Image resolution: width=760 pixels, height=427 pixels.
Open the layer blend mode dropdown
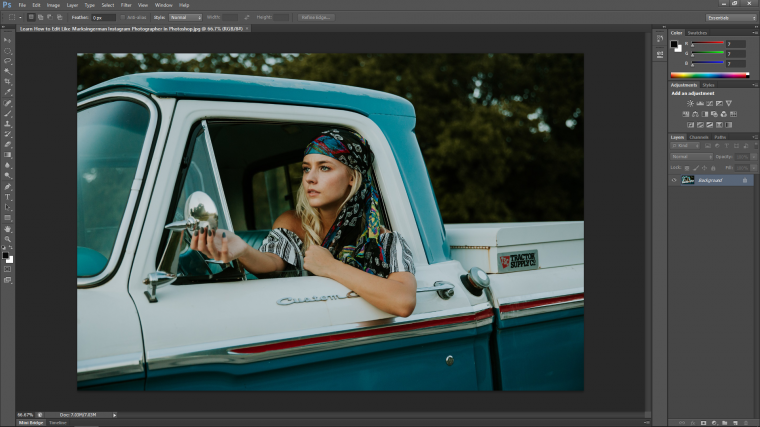tap(692, 157)
